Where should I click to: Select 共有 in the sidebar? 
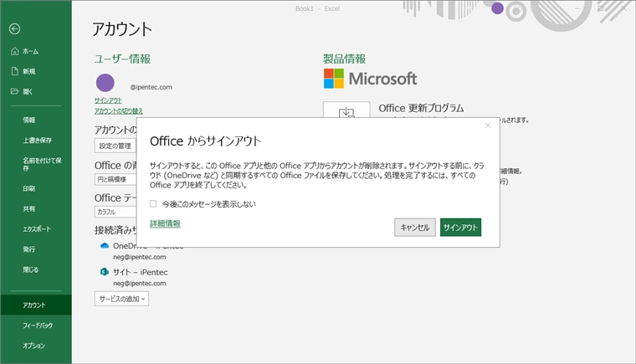point(28,209)
